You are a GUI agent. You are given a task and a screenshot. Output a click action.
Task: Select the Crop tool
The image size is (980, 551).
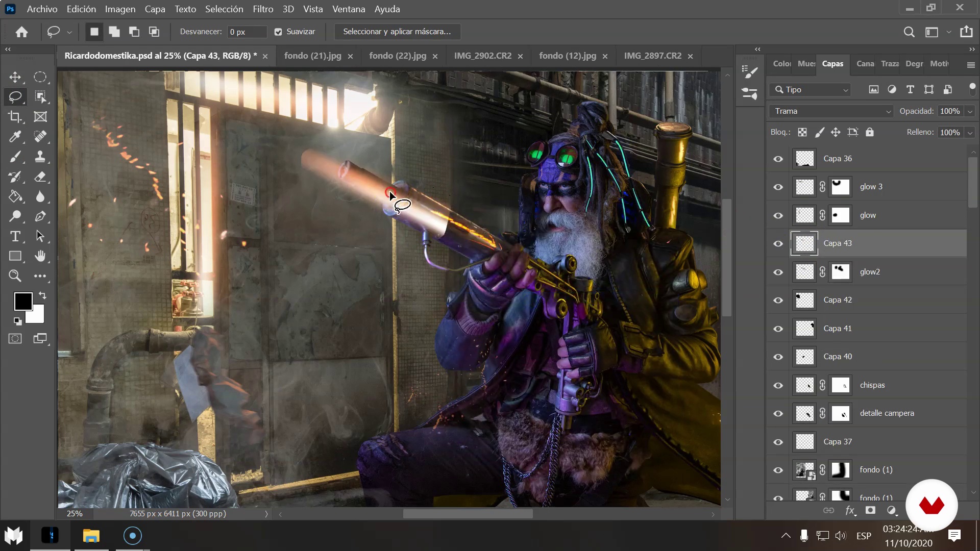[x=15, y=117]
